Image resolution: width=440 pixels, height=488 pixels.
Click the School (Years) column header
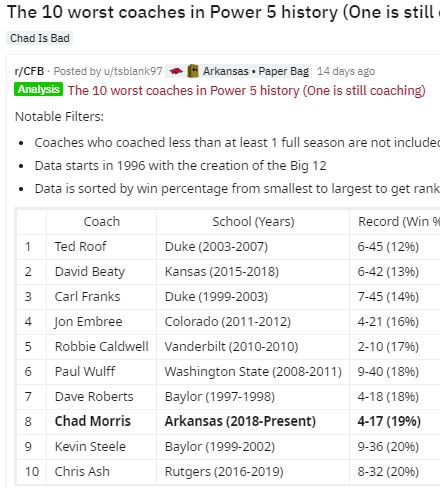pos(253,222)
